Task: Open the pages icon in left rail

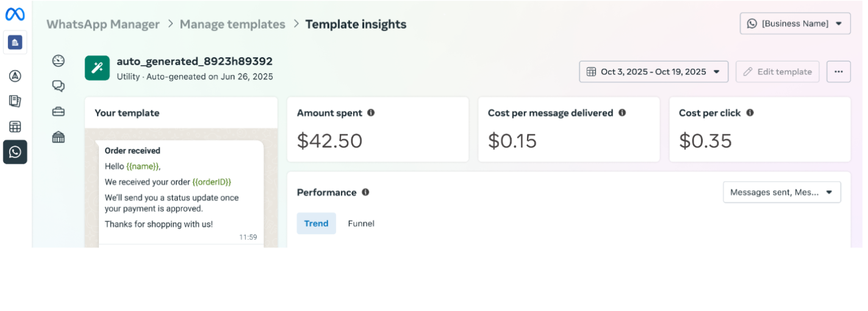Action: pyautogui.click(x=15, y=101)
